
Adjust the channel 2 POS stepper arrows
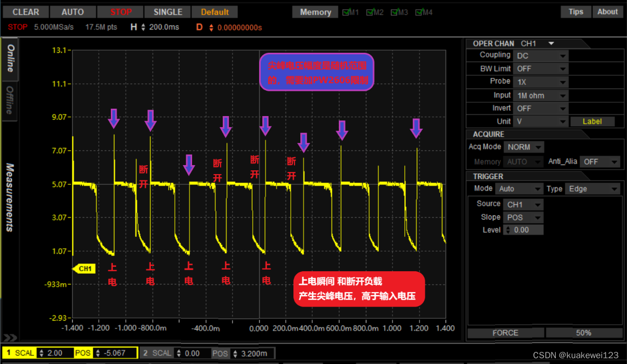pos(235,353)
